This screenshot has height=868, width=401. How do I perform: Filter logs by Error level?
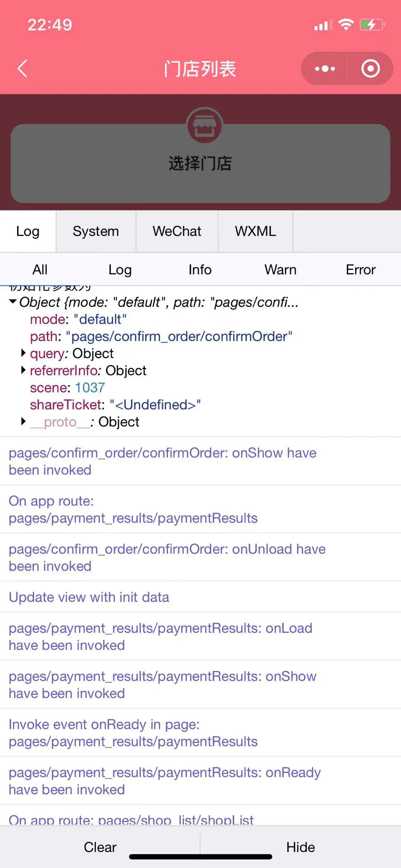pyautogui.click(x=361, y=270)
